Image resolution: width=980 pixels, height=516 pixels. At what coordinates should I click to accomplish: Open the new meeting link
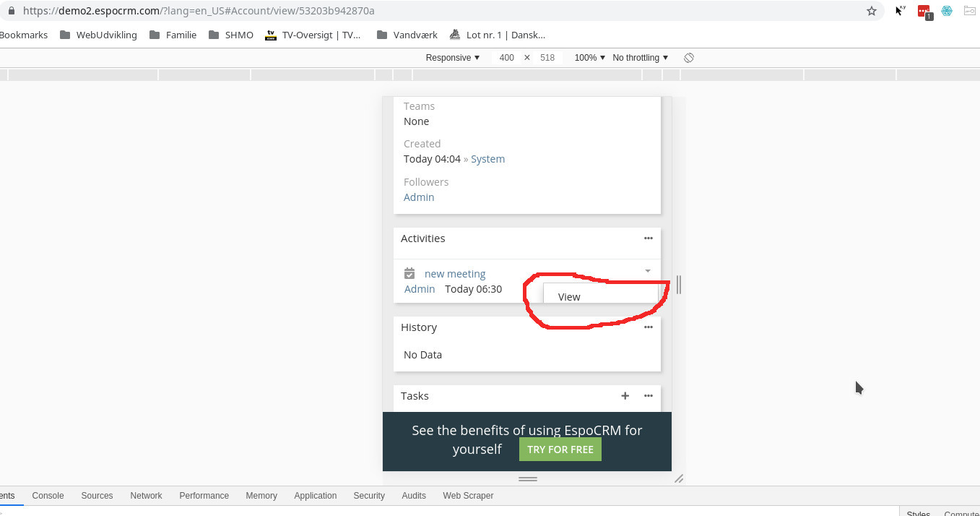455,274
